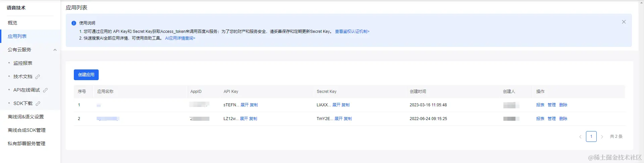Open SDK下载 submenu item
Image resolution: width=644 pixels, height=163 pixels.
pos(23,103)
